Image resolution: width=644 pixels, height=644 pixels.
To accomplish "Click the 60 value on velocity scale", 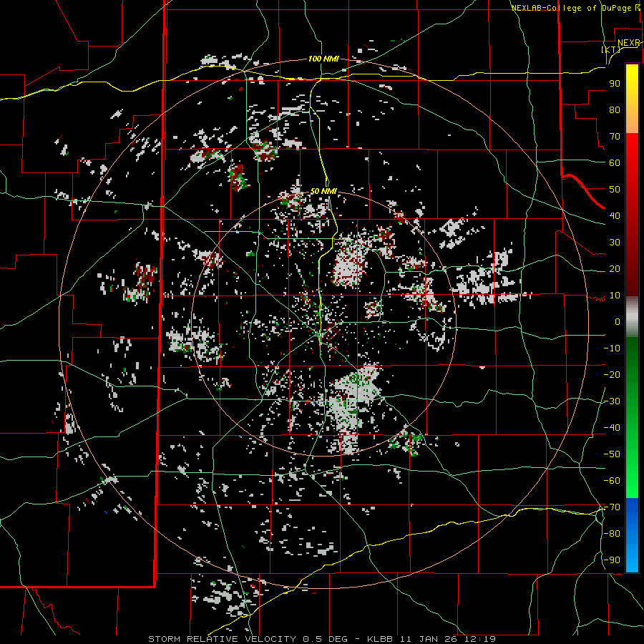I will (x=615, y=163).
